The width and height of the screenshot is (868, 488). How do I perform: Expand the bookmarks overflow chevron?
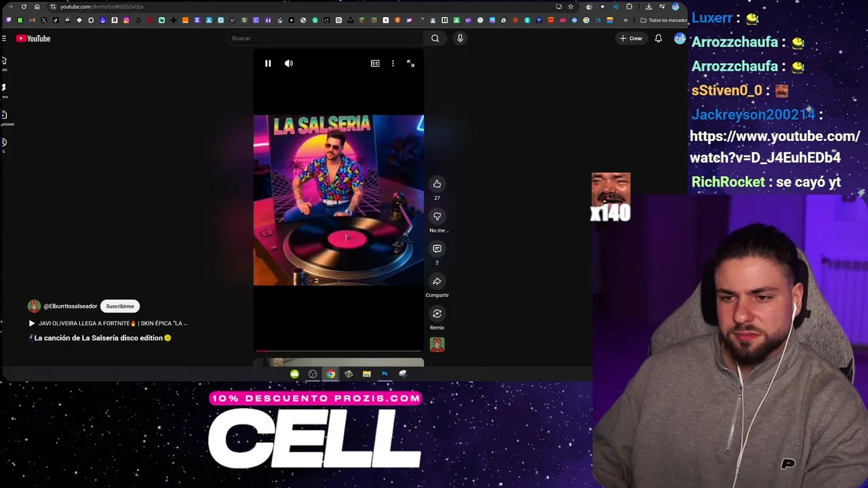[x=625, y=20]
